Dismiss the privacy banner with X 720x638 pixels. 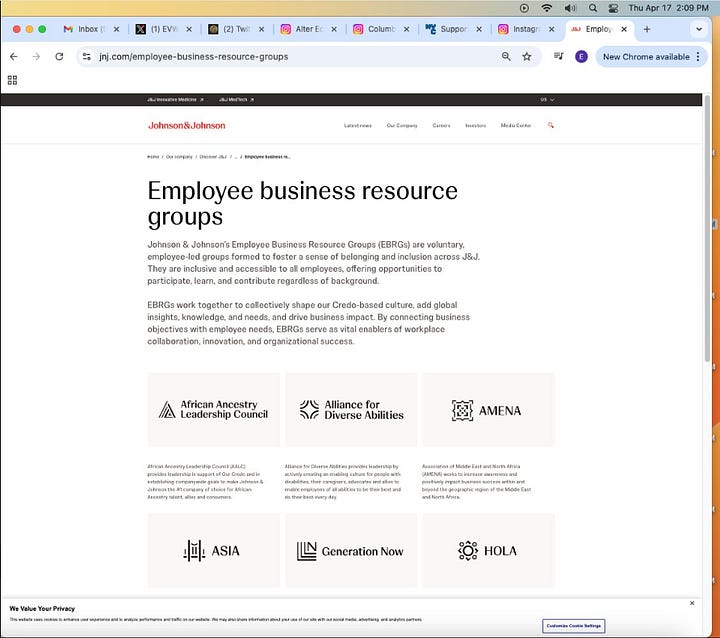coord(692,603)
